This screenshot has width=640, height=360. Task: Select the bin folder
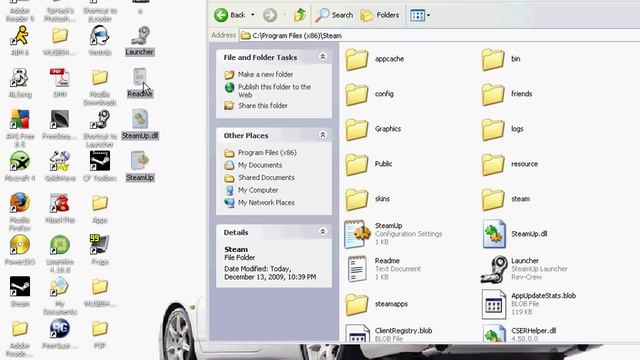click(x=501, y=59)
